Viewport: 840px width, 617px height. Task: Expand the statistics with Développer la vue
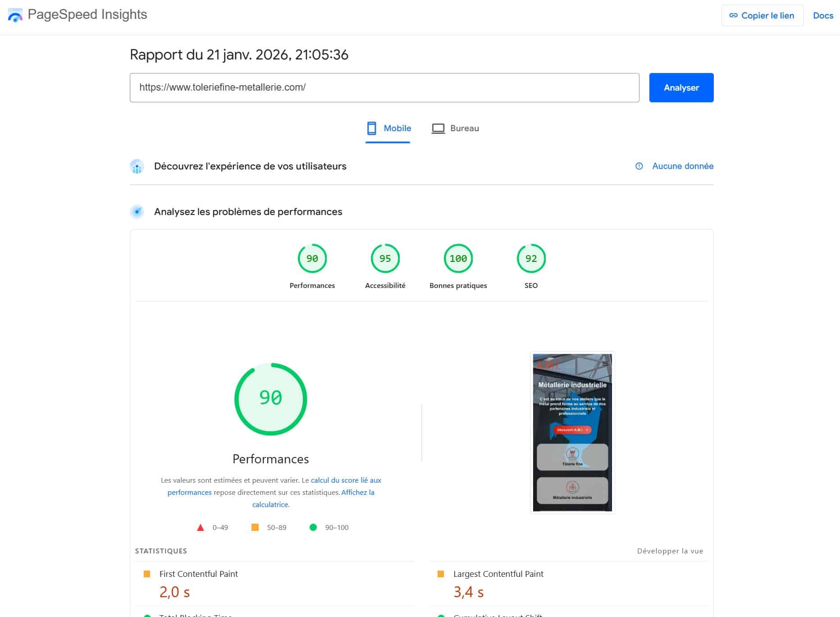[x=670, y=551]
